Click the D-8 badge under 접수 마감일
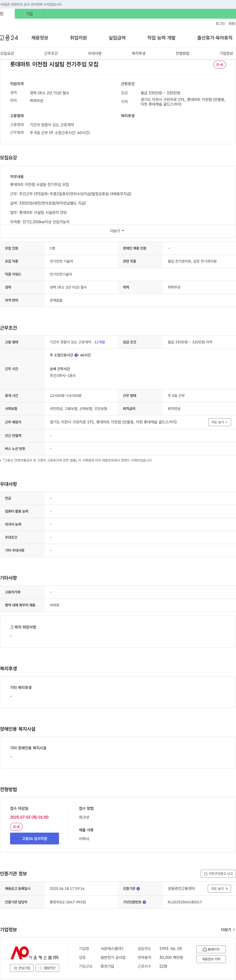 click(16, 827)
